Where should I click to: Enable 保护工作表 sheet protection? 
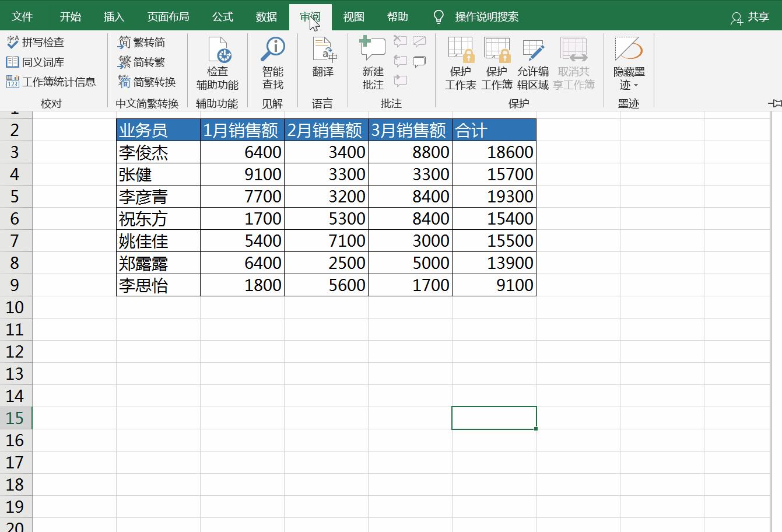[460, 64]
